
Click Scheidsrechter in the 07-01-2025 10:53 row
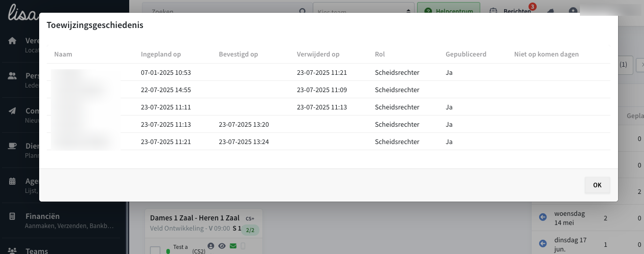click(397, 73)
